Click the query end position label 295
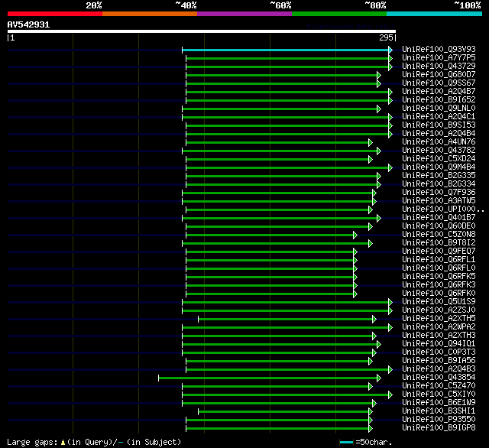489x448 pixels. coord(386,37)
